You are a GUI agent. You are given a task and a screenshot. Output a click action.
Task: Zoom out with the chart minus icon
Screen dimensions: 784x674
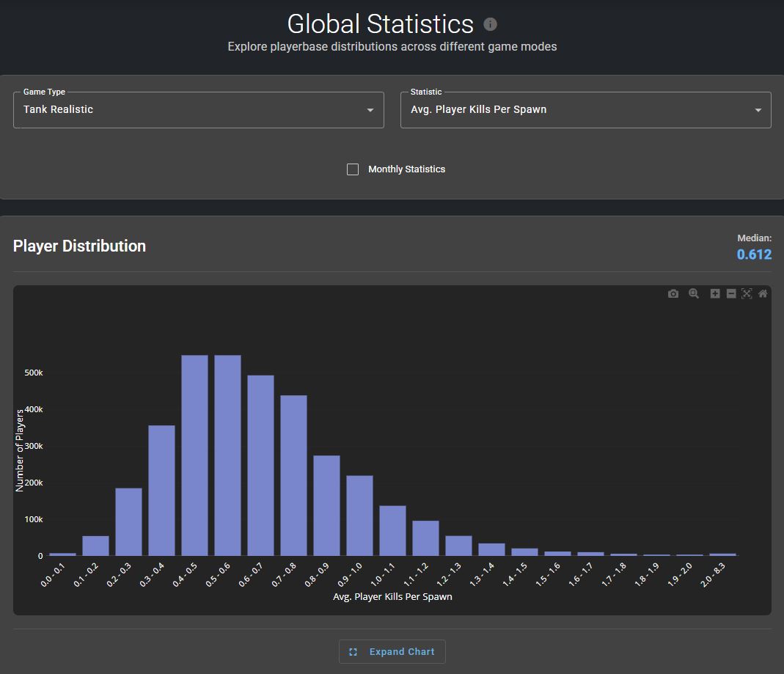click(x=731, y=293)
